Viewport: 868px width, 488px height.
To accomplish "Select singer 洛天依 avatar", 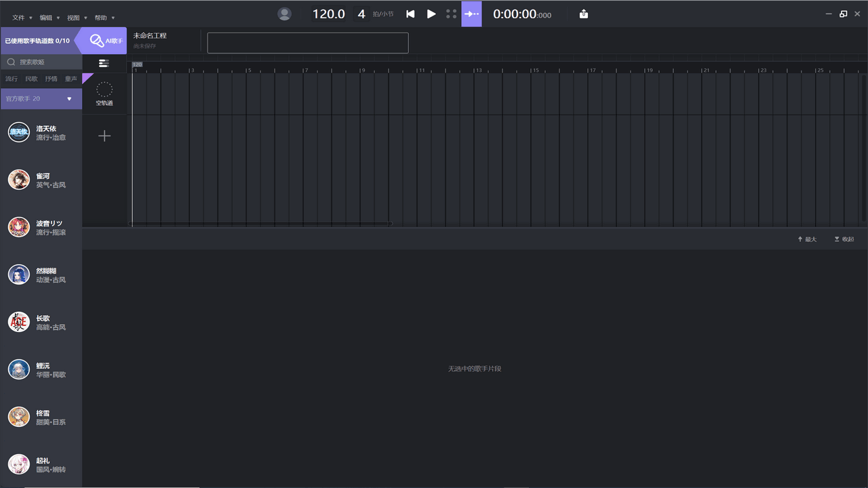I will [19, 132].
